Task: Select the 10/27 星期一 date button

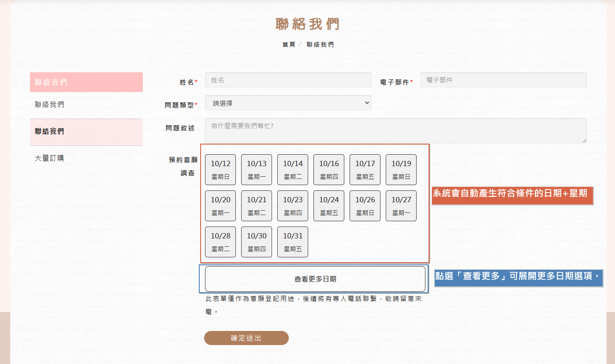Action: 401,206
